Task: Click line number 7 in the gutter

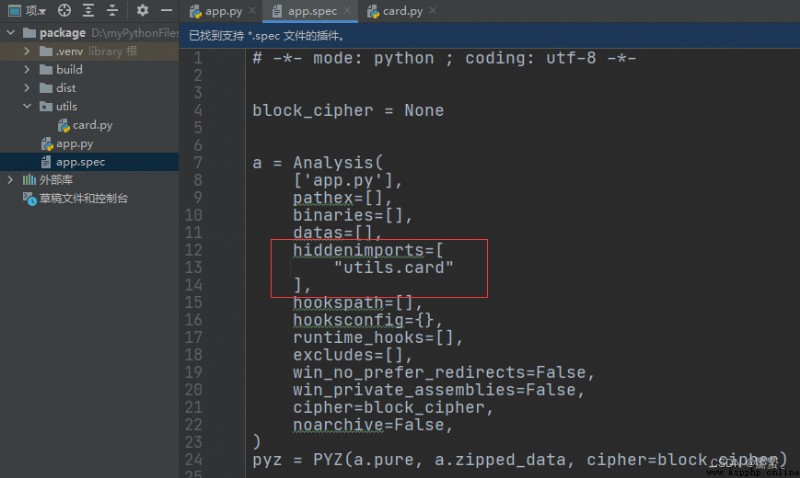Action: [198, 163]
